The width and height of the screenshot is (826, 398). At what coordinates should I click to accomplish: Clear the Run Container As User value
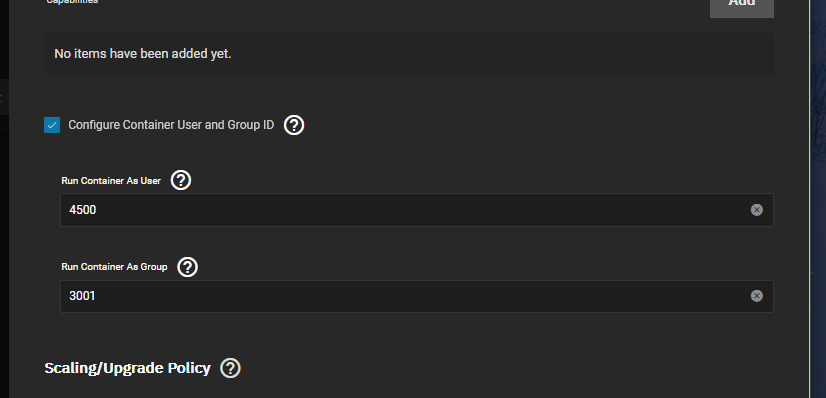(756, 210)
